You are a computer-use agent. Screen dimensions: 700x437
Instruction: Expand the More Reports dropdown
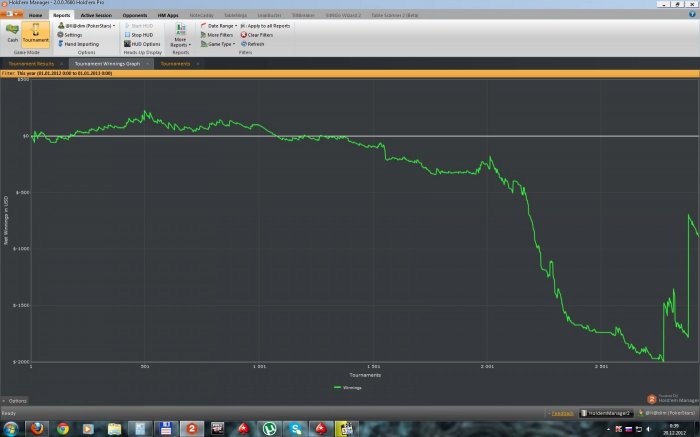point(180,35)
